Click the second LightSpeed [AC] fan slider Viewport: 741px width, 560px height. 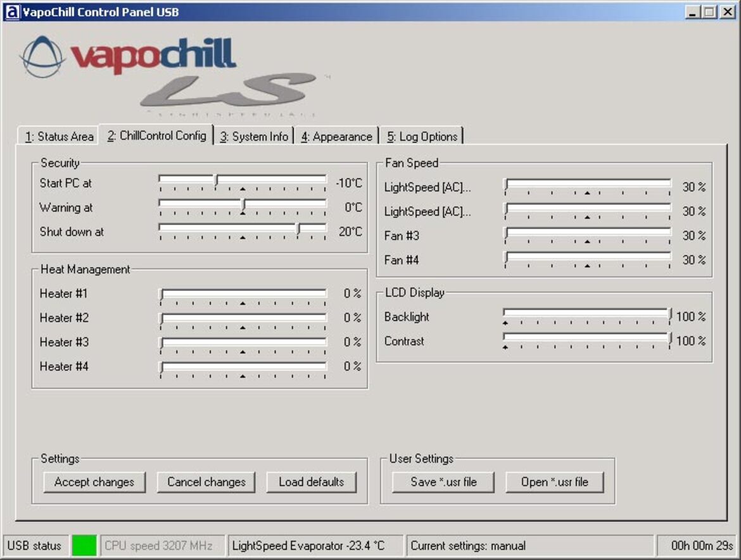[587, 208]
